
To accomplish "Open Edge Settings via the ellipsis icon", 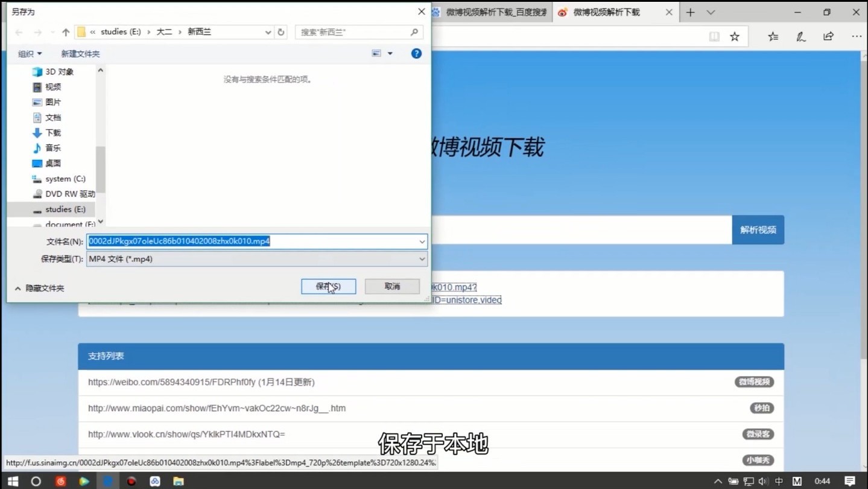I will pyautogui.click(x=858, y=36).
